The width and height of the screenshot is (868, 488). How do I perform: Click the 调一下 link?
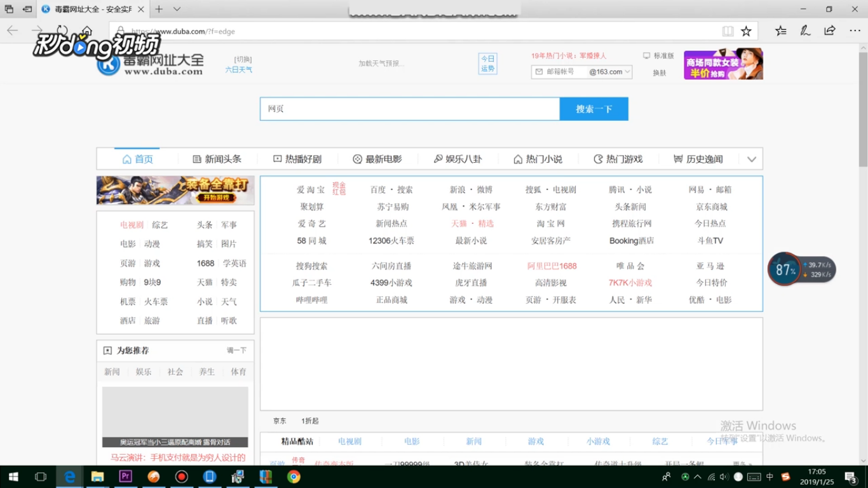236,350
